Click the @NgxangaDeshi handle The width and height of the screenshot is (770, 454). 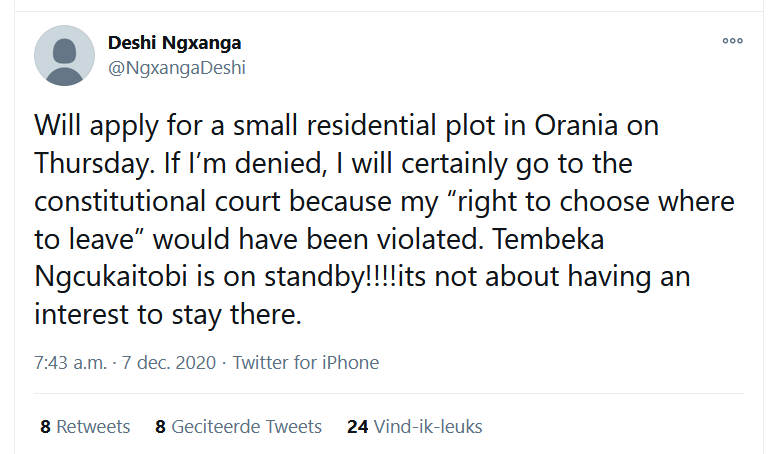click(176, 68)
